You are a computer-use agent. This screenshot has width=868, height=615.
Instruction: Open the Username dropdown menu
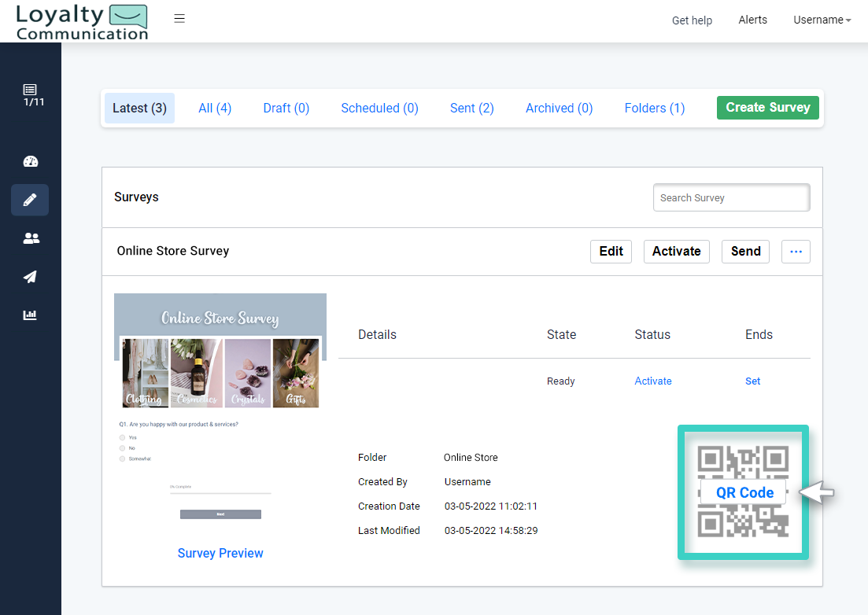[821, 20]
